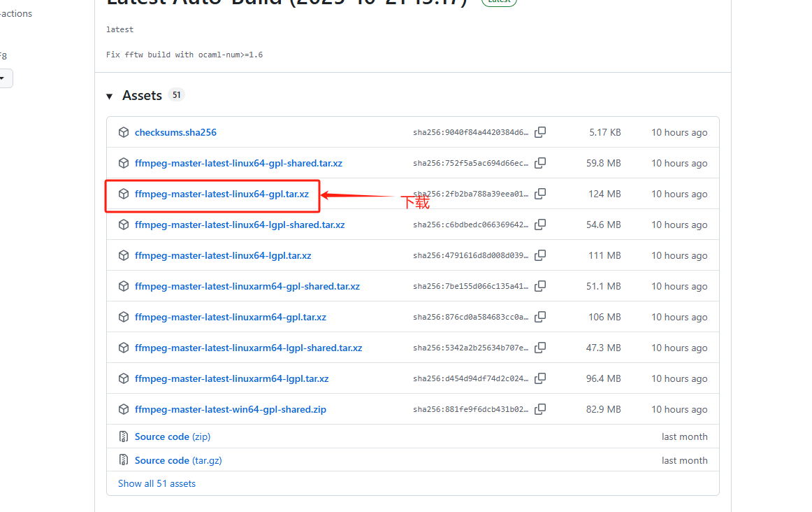Viewport: 812px width, 512px height.
Task: Click hash text sha256:5342a2b25634b707e…
Action: (x=470, y=348)
